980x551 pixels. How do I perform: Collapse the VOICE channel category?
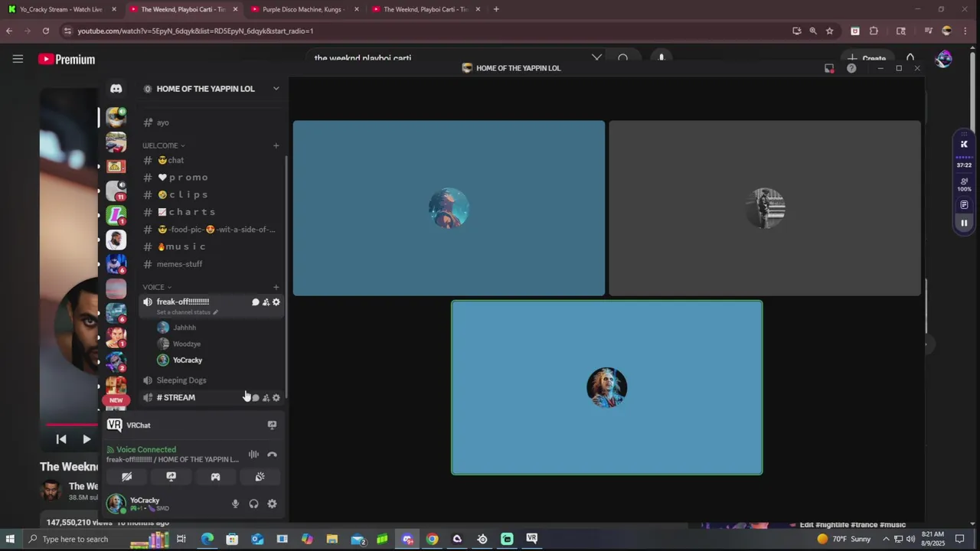(157, 287)
